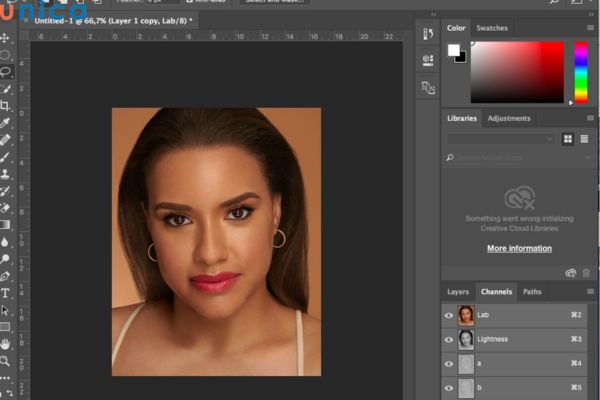Select the Crop tool
600x400 pixels.
coord(6,106)
